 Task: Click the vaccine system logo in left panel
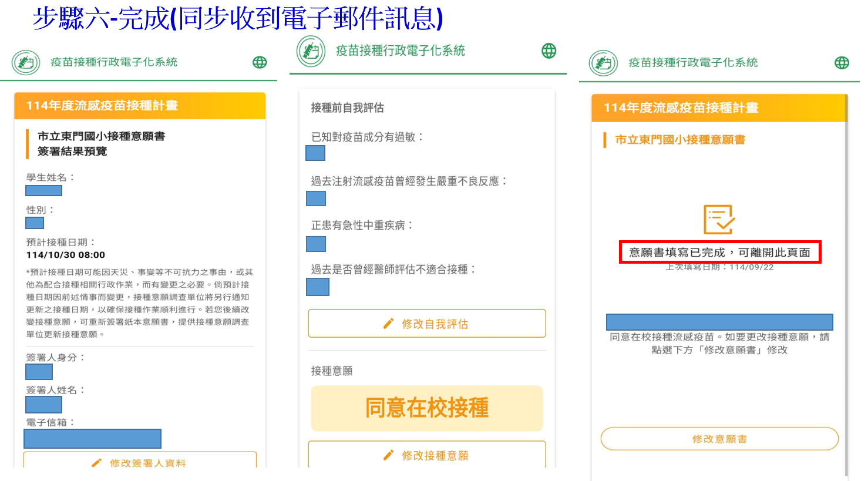(26, 62)
